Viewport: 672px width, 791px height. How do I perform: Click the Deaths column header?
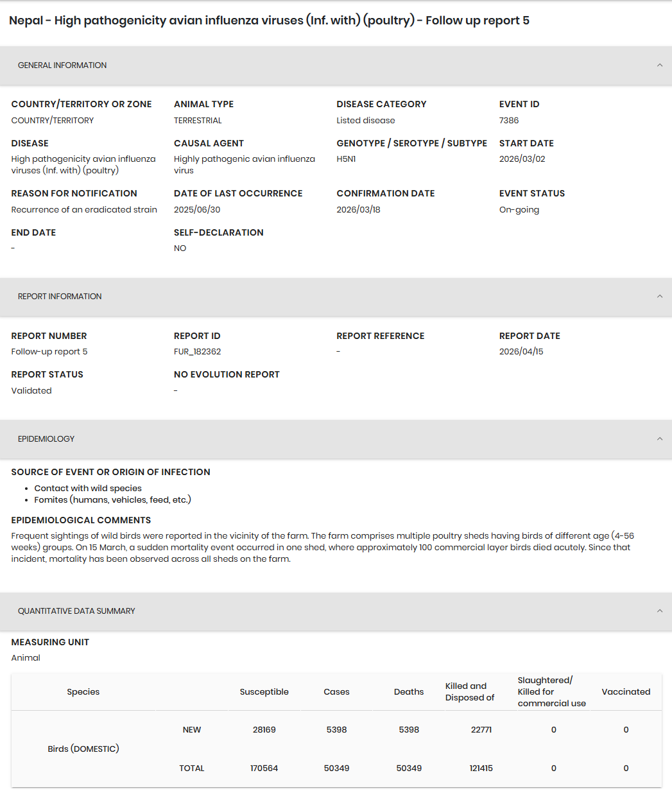pyautogui.click(x=409, y=691)
